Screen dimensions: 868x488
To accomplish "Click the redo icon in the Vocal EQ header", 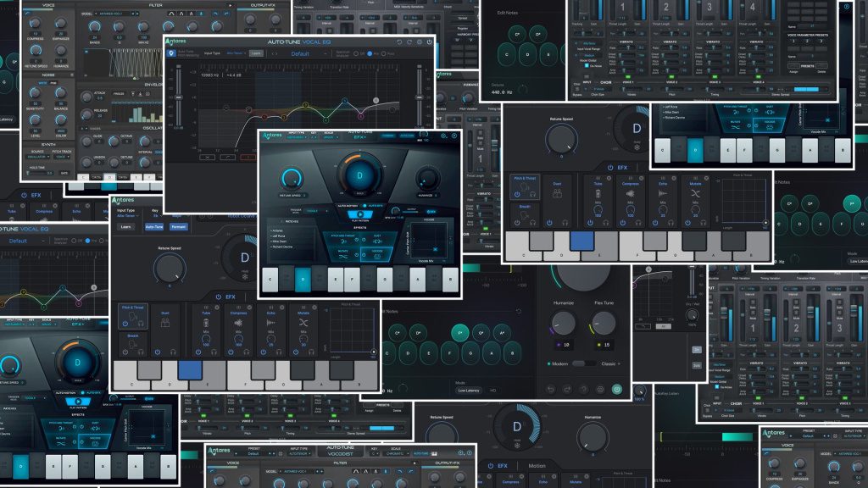I will click(x=409, y=42).
